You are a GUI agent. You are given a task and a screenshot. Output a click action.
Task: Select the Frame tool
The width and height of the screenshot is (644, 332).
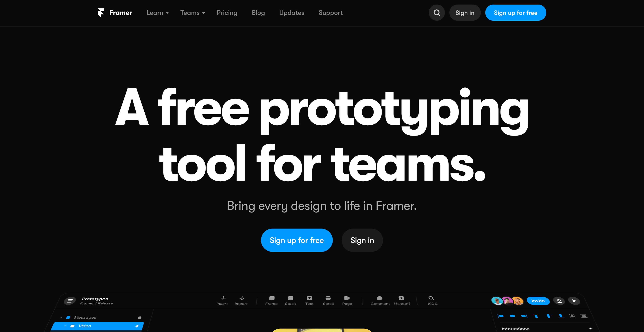tap(271, 301)
